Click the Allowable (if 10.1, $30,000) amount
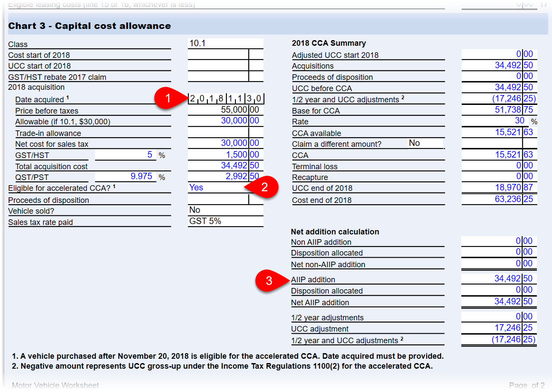552x392 pixels. (225, 121)
